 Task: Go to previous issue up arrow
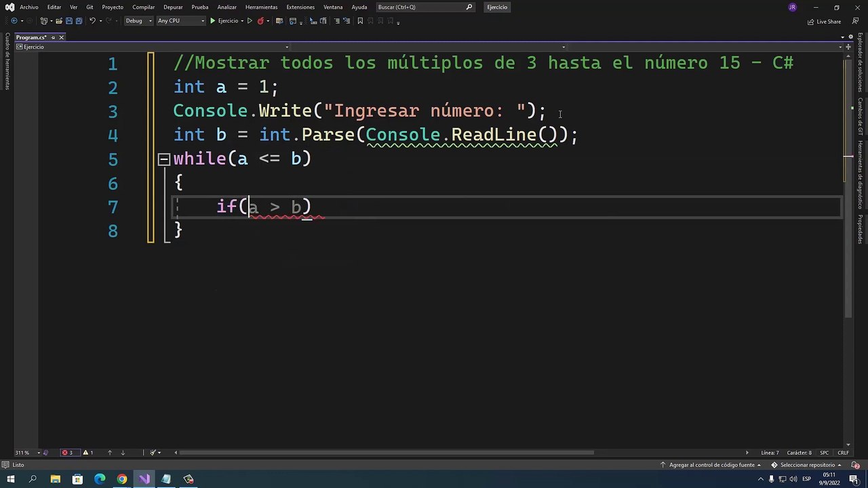[109, 453]
